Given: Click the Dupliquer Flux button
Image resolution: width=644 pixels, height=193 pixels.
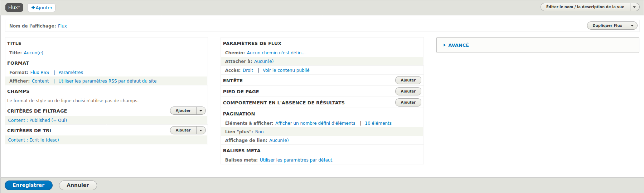Looking at the screenshot, I should [607, 26].
